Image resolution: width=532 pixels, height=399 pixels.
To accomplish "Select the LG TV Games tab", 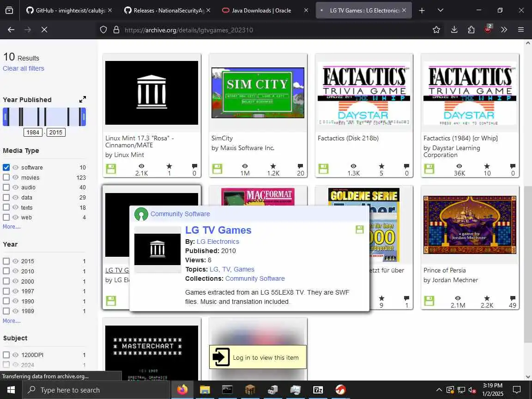I will (364, 11).
